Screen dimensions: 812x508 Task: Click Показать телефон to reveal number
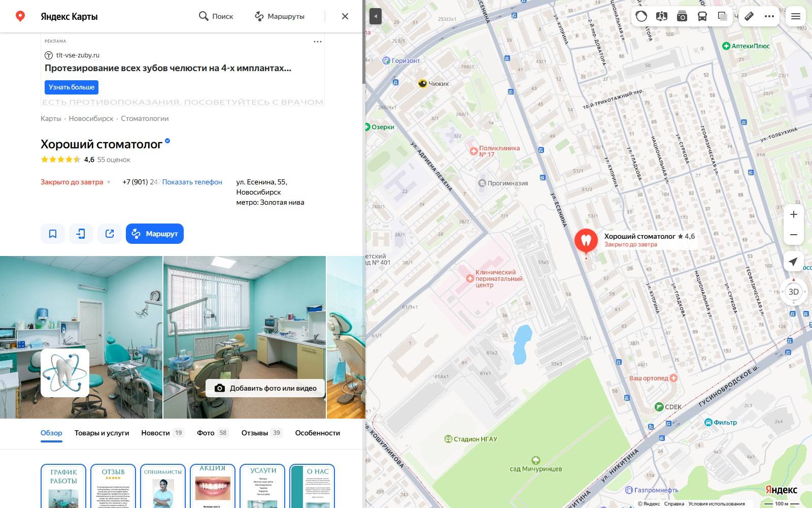tap(192, 182)
